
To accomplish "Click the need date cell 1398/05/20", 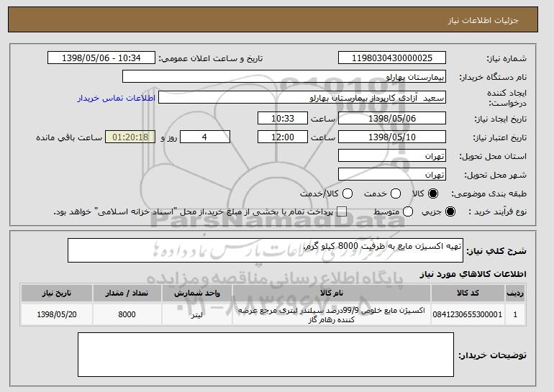I will (x=57, y=314).
